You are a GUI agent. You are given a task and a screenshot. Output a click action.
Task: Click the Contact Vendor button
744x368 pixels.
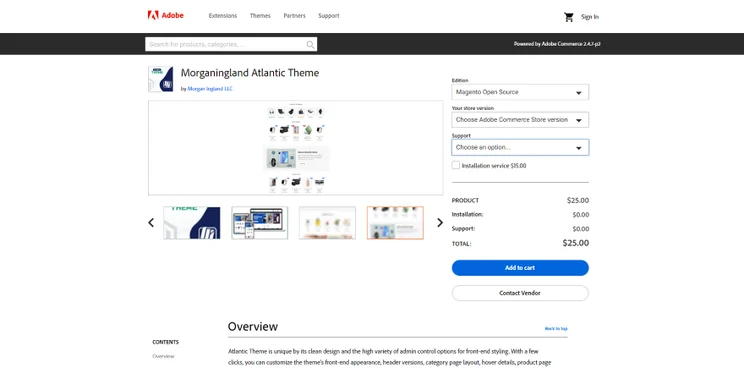click(x=520, y=293)
